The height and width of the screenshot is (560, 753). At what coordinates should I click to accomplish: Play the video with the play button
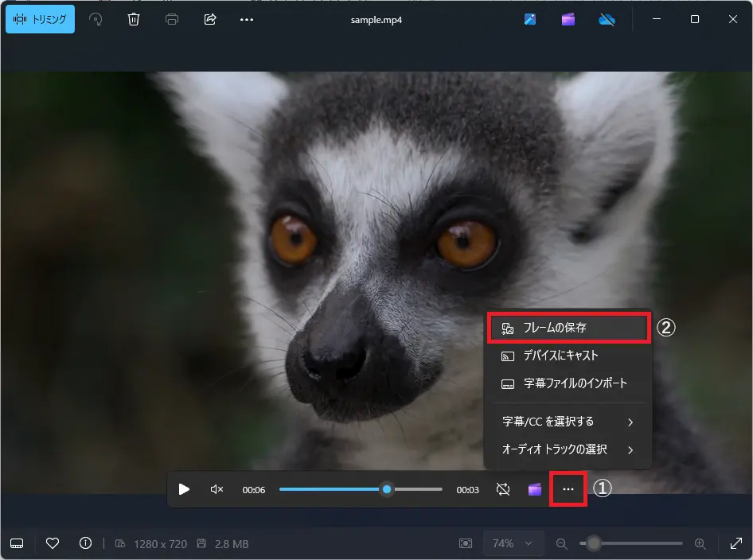coord(184,489)
